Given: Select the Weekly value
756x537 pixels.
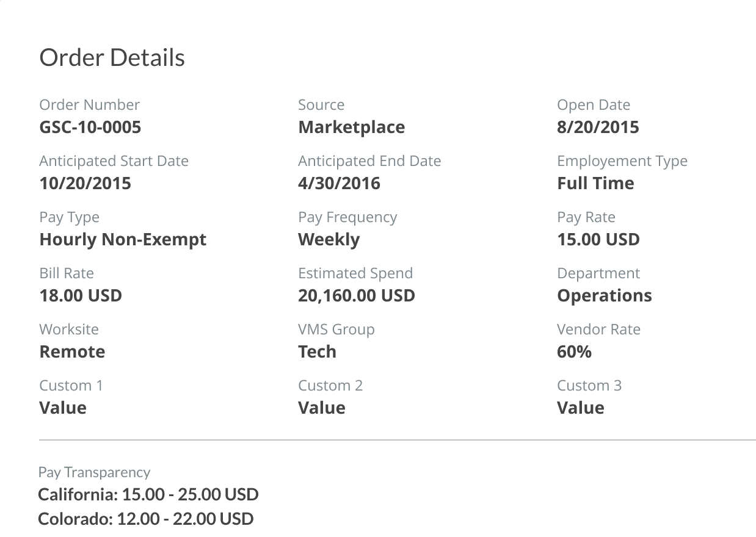Looking at the screenshot, I should (329, 239).
